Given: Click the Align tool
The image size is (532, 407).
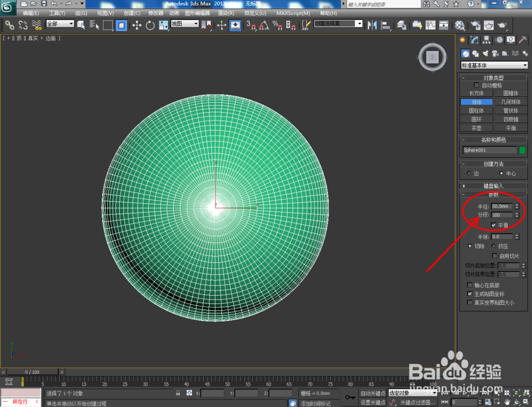Looking at the screenshot, I should click(x=386, y=25).
